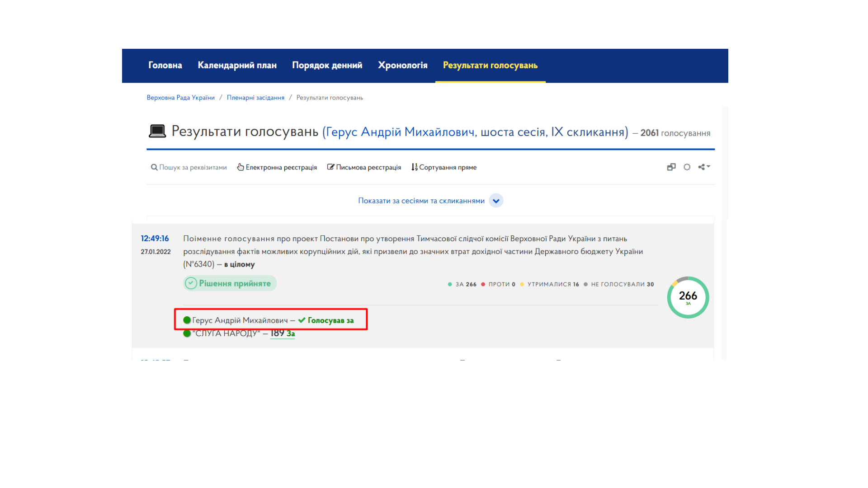Click the date 27.01.2022
The image size is (868, 488).
[156, 252]
